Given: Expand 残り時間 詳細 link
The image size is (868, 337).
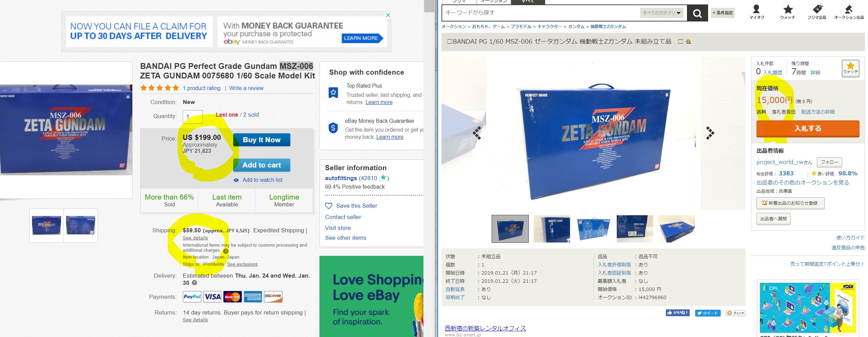Looking at the screenshot, I should 815,73.
